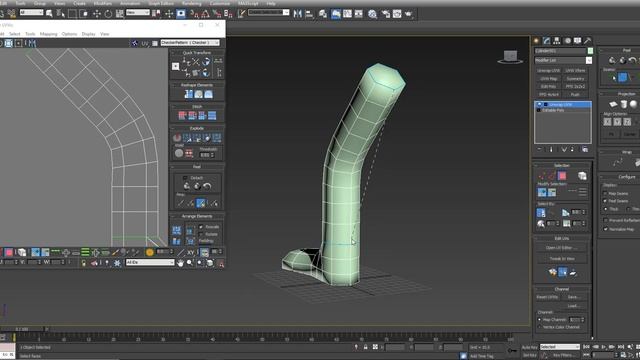Click the Save button in Channel rollout
Viewport: 640px width, 360px height.
pos(573,297)
